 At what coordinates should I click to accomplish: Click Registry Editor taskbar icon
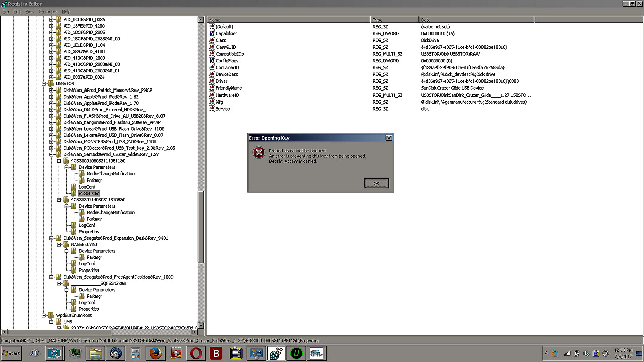point(277,353)
